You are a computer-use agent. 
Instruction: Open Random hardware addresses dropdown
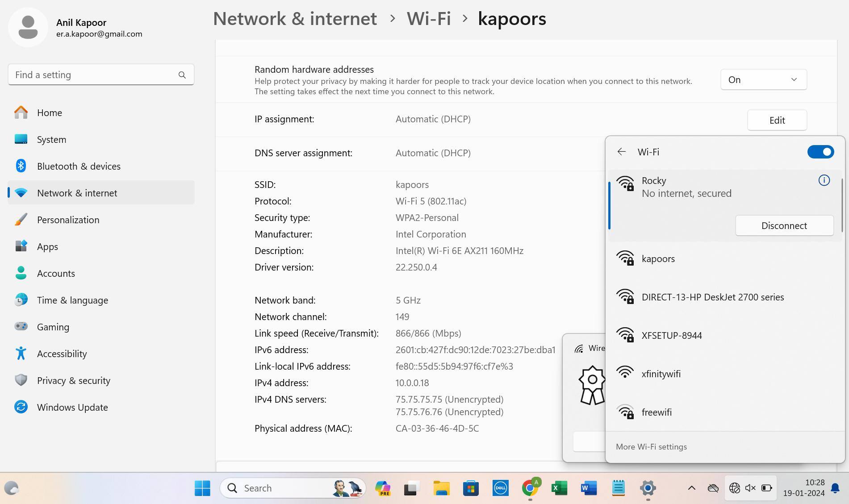[x=763, y=79]
